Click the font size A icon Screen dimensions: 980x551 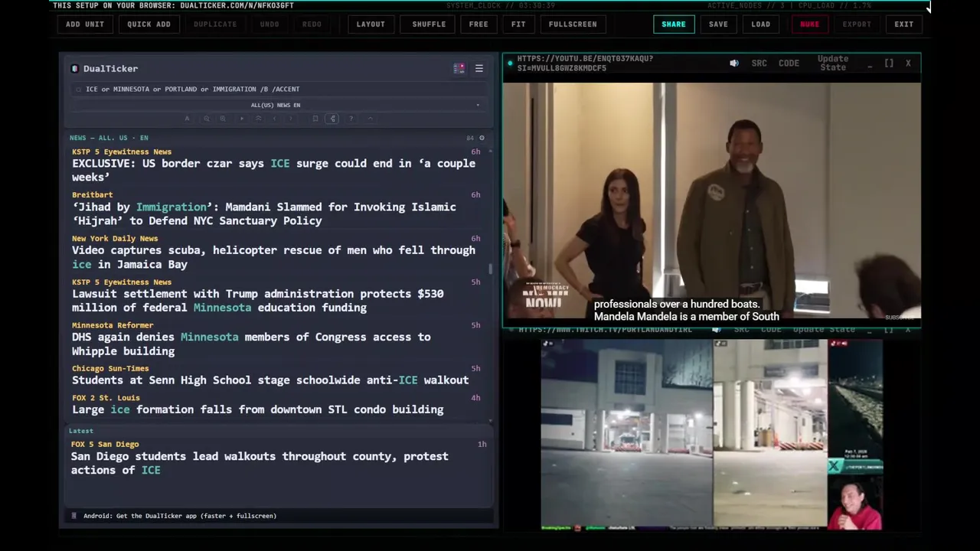[187, 119]
